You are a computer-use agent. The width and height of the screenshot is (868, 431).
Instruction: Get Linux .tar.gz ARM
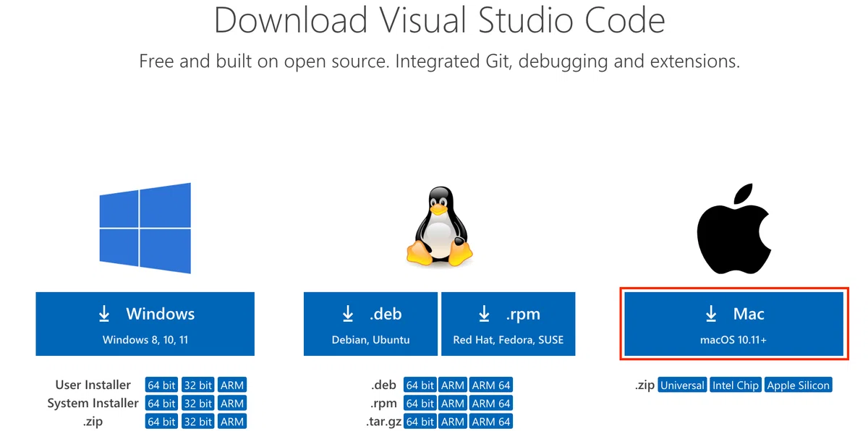pyautogui.click(x=453, y=421)
